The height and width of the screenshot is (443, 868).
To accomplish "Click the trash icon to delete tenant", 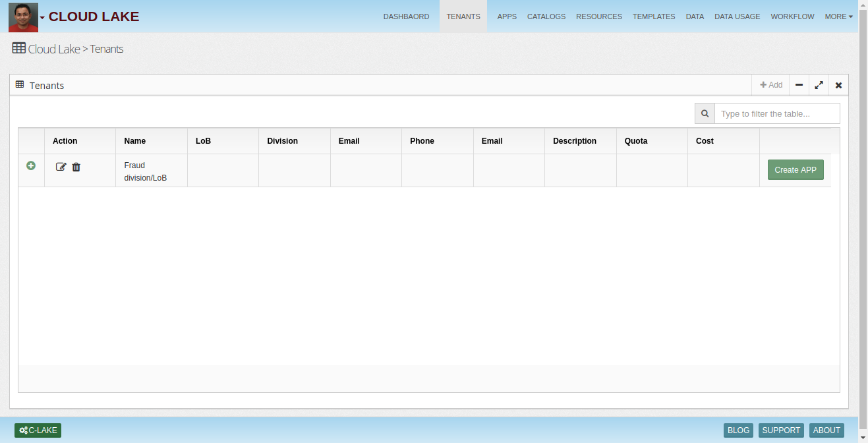I will pyautogui.click(x=76, y=167).
